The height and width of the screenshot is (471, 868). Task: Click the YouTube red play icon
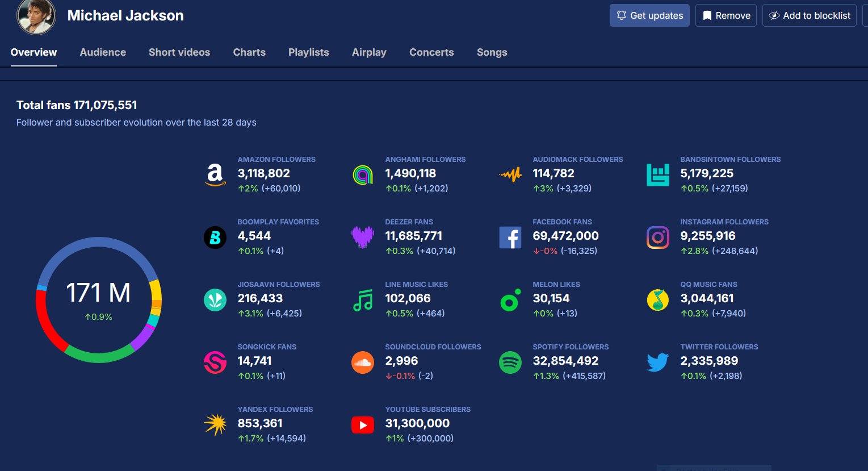pos(363,425)
